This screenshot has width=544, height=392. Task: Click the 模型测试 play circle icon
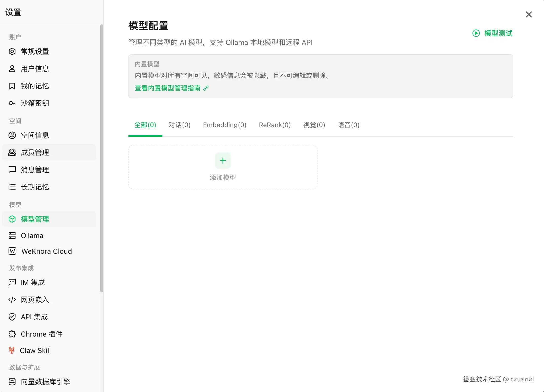(476, 33)
